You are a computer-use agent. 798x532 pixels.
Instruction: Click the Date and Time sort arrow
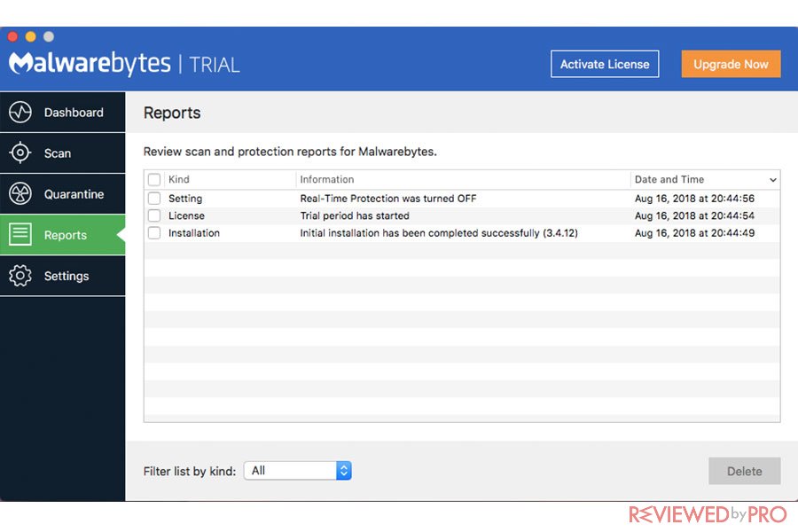point(772,180)
